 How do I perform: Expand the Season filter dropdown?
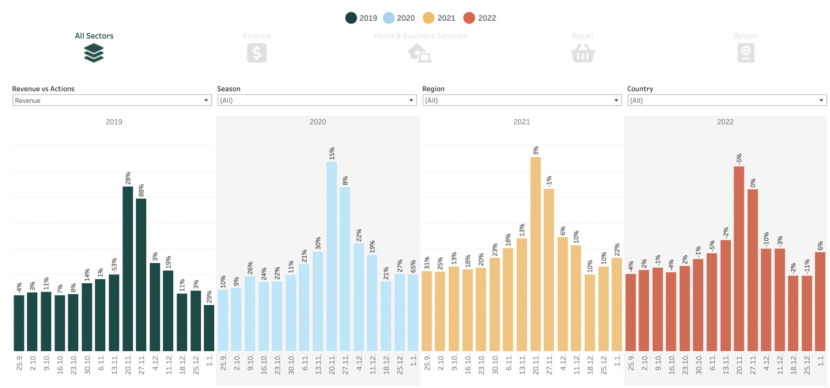pyautogui.click(x=317, y=100)
